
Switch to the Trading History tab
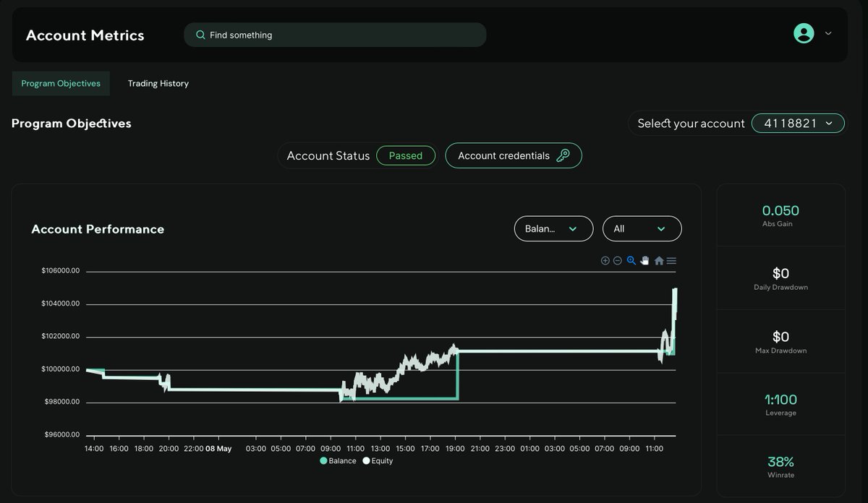[x=158, y=83]
